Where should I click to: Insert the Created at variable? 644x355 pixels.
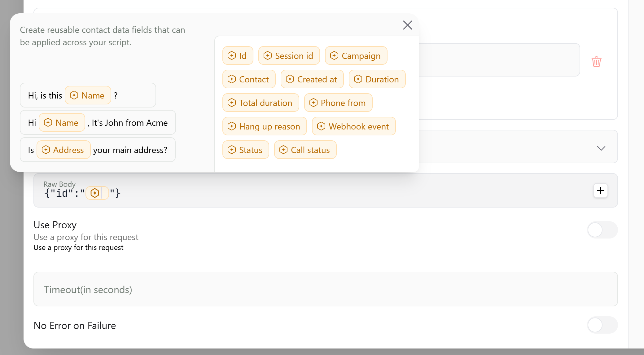[312, 79]
